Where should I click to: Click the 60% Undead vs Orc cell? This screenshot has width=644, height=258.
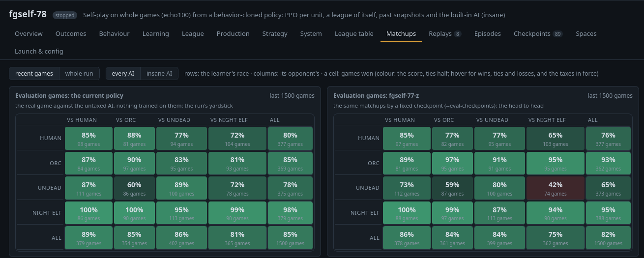tap(134, 188)
